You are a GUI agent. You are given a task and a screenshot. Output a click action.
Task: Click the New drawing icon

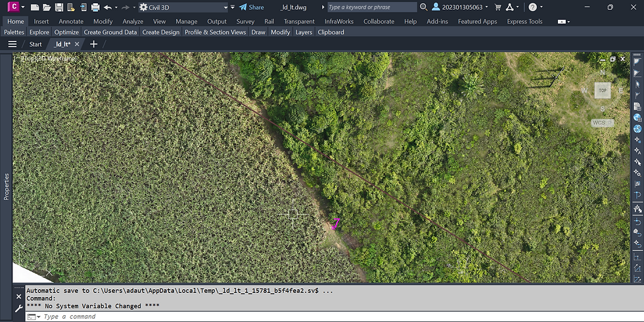point(35,7)
